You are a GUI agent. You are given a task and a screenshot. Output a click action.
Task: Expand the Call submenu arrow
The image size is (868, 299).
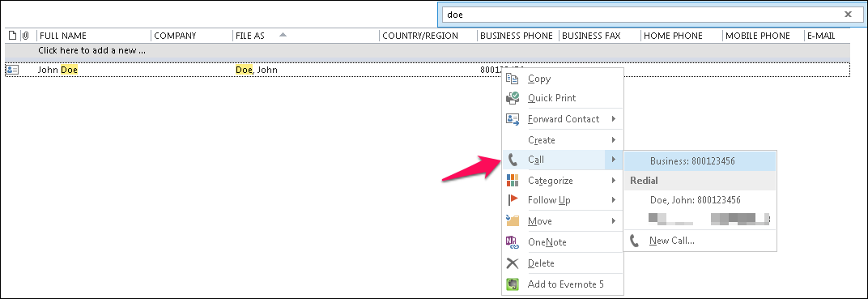coord(614,160)
